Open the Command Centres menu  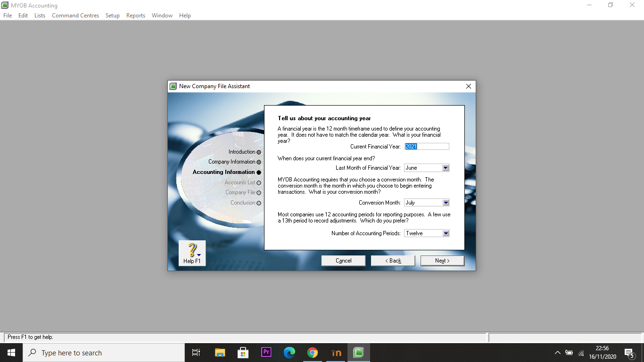tap(75, 16)
